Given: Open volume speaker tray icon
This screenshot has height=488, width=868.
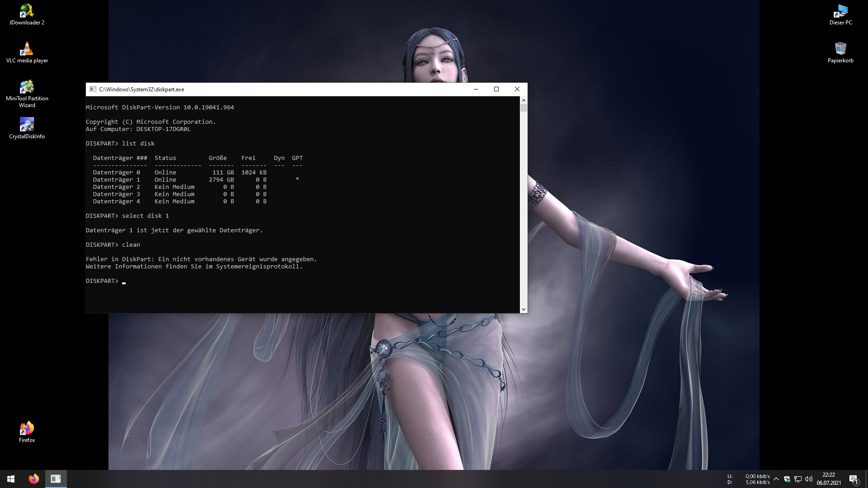Looking at the screenshot, I should (809, 479).
